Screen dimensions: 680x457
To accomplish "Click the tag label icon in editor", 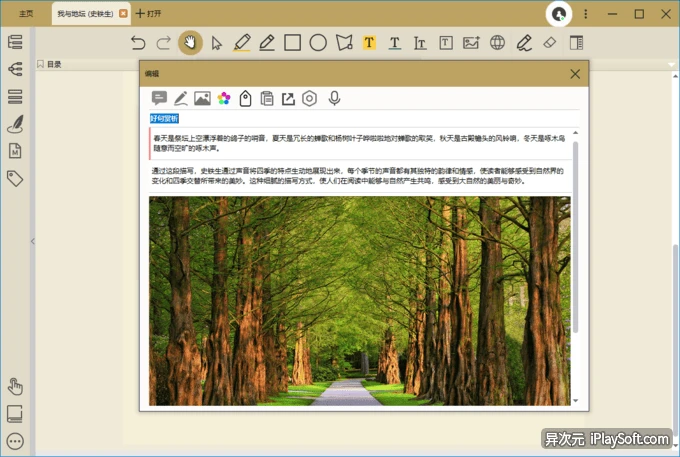I will [245, 98].
